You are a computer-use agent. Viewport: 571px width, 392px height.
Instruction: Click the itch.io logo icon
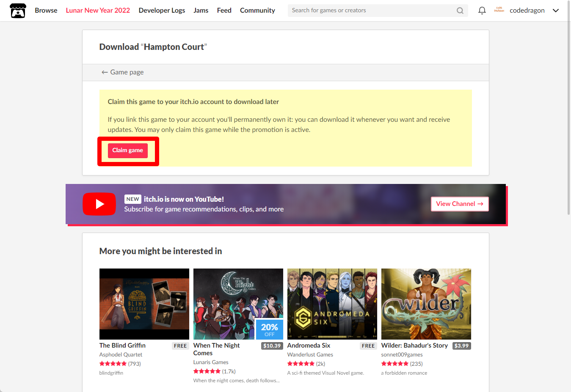18,11
